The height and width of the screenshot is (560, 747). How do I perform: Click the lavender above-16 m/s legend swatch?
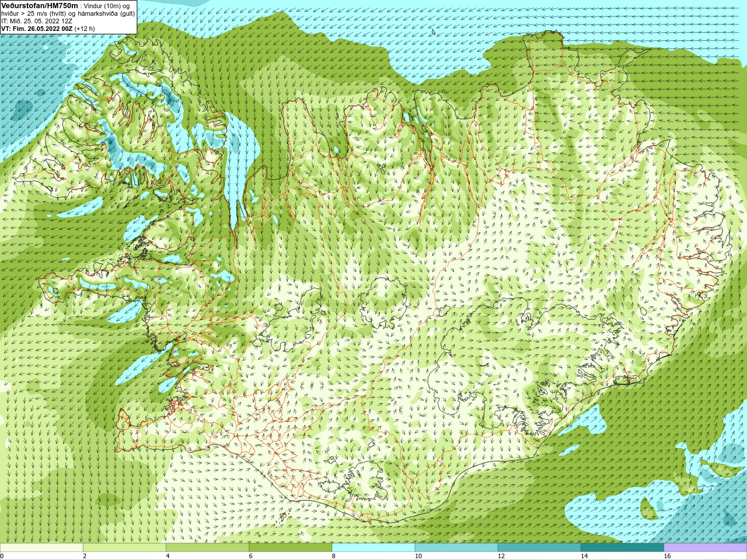tap(705, 548)
